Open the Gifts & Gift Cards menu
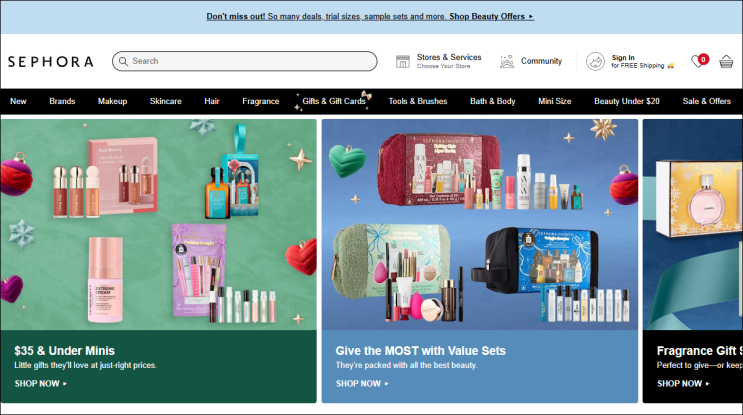The image size is (743, 415). click(x=334, y=101)
